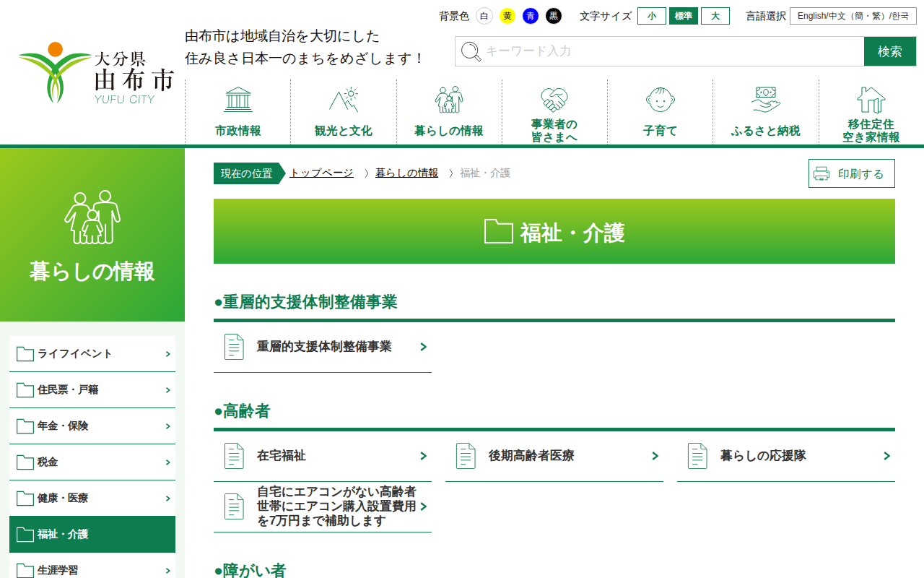Click the 検索 search button
The width and height of the screenshot is (924, 578).
[889, 51]
